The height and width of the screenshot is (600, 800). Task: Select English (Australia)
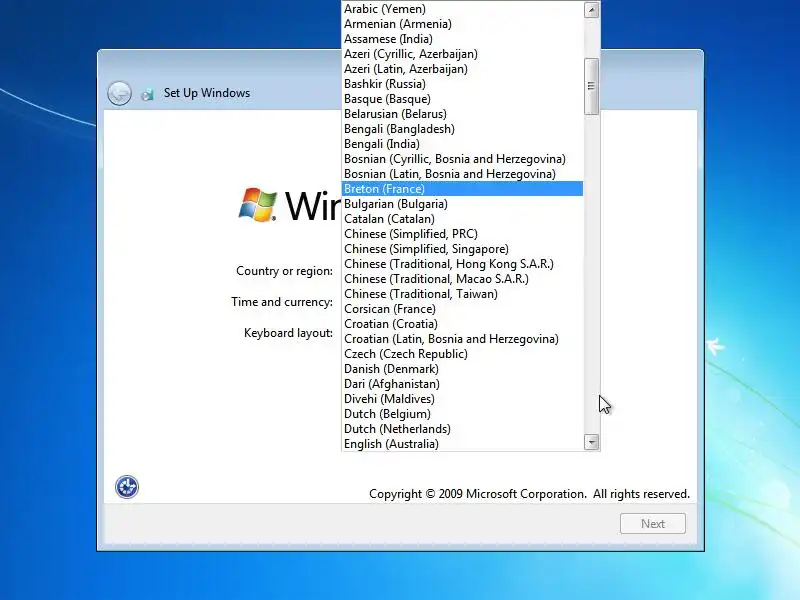462,444
